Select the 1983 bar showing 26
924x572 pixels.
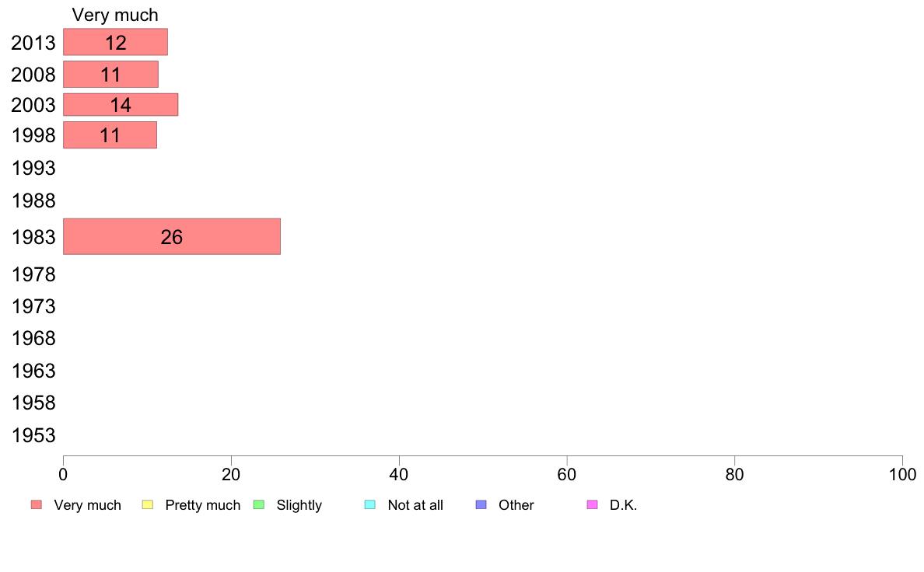coord(171,237)
